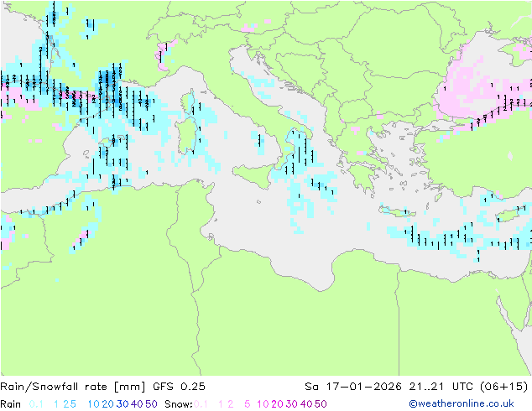The width and height of the screenshot is (532, 411).
Task: Pick the rain legend 20 value
Action: pyautogui.click(x=108, y=404)
